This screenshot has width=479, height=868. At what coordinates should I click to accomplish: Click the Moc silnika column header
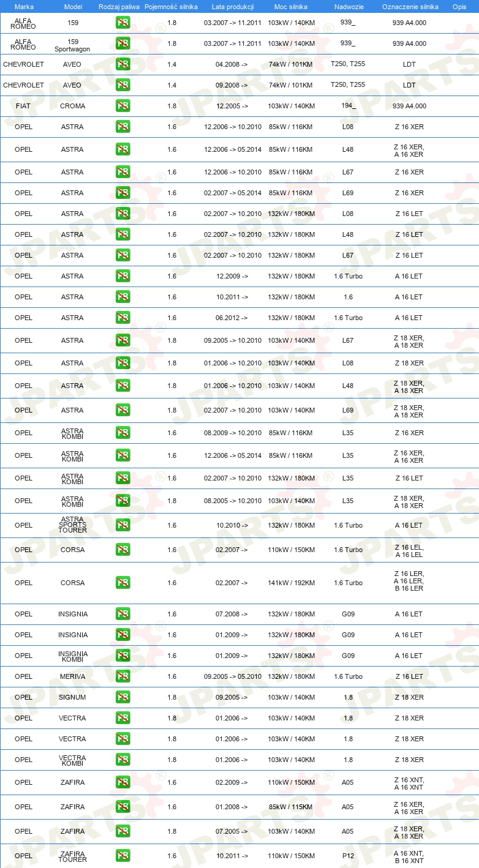(x=291, y=6)
